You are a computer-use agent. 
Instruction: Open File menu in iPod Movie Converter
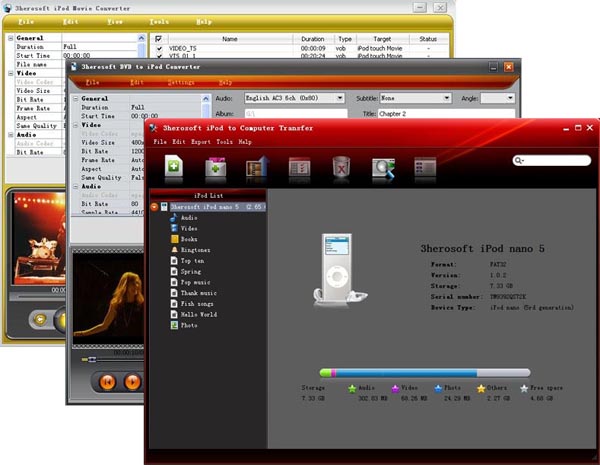(x=26, y=22)
